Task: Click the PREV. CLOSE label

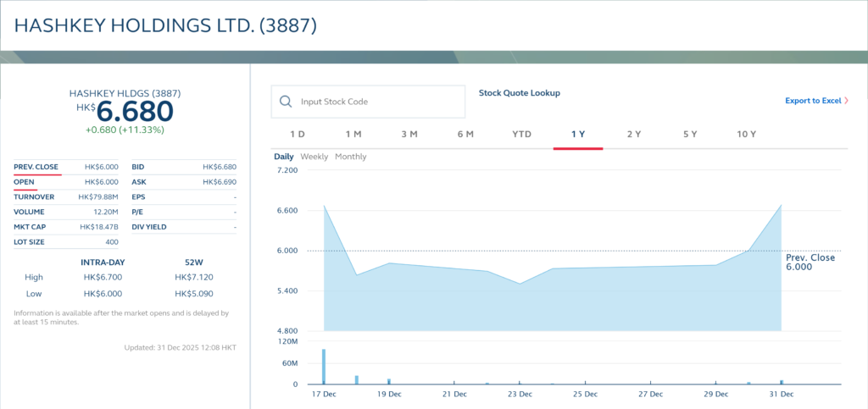Action: [36, 167]
